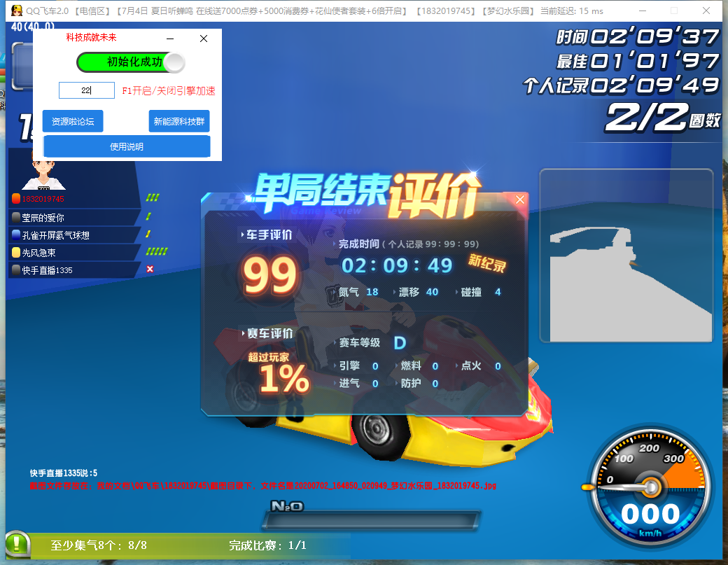This screenshot has width=728, height=565.
Task: Toggle the green 初始化成功 switch
Action: pos(130,62)
